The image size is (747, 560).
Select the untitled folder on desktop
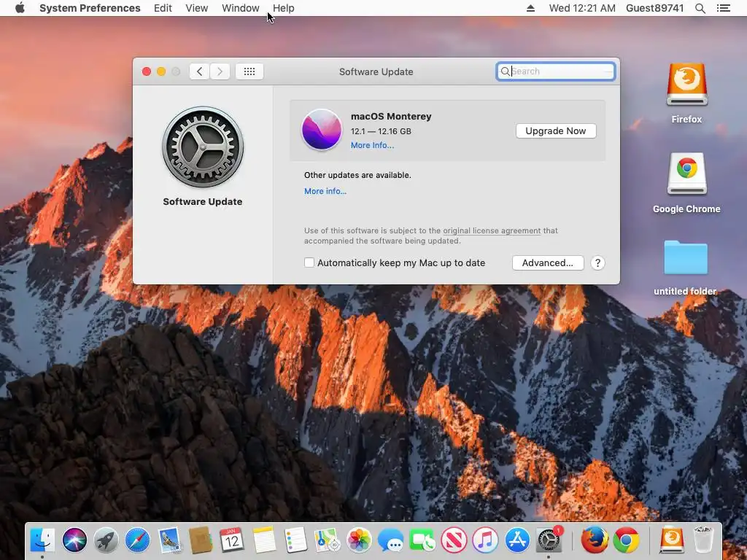[x=686, y=257]
